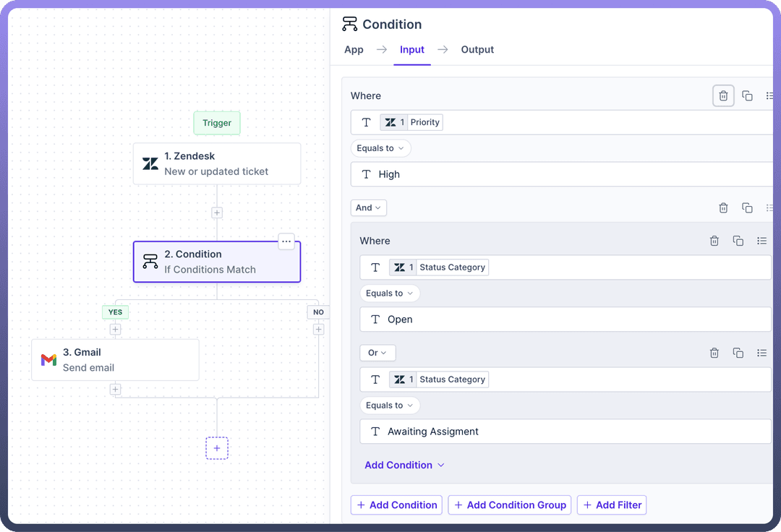Open three-dot menu on Condition step
781x532 pixels.
pyautogui.click(x=286, y=242)
